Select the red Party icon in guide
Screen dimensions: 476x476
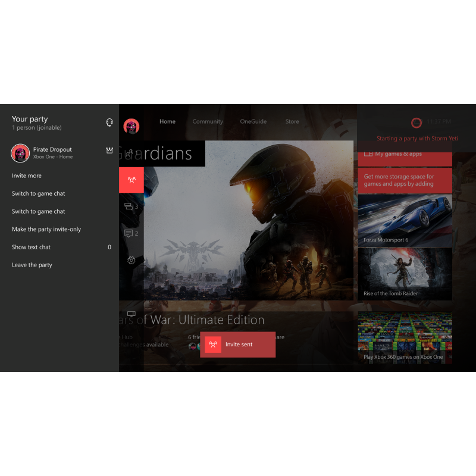131,180
